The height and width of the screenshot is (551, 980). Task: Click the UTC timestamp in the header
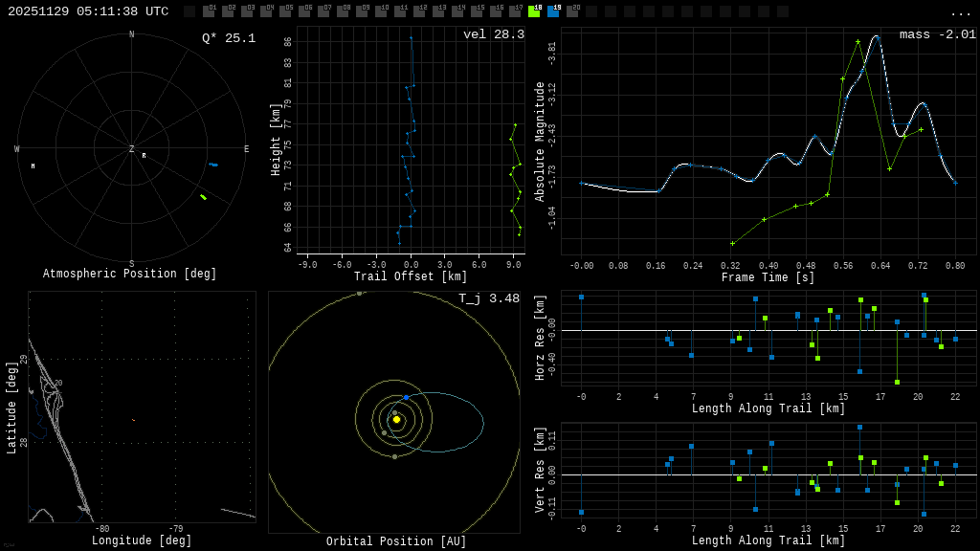(x=88, y=11)
